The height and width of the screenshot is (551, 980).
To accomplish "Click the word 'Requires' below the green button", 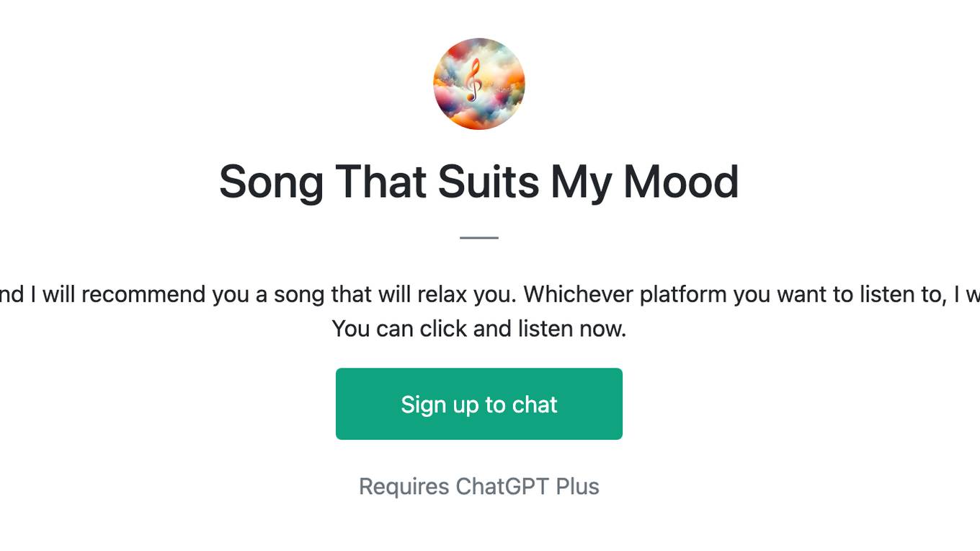I will [404, 487].
